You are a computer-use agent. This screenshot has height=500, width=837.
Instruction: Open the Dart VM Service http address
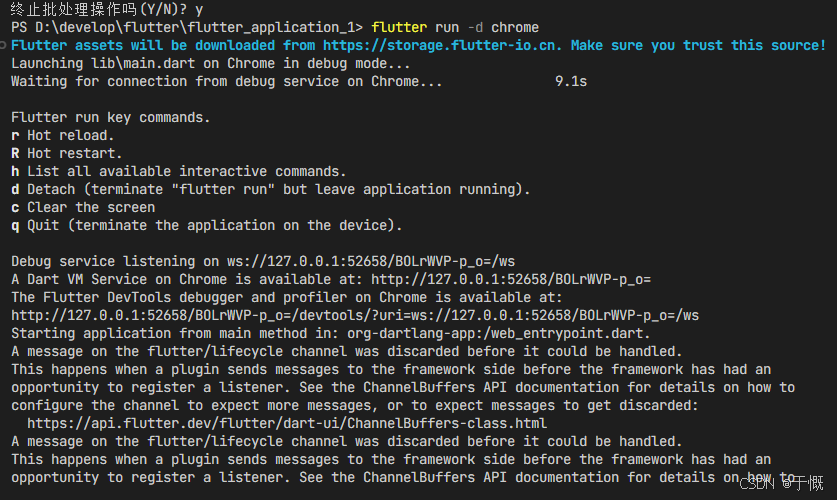click(x=511, y=280)
